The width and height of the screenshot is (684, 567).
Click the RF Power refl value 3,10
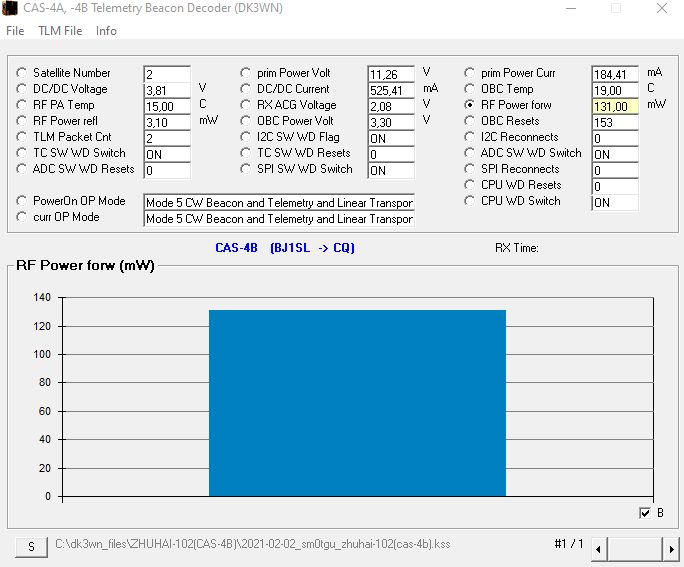[167, 123]
